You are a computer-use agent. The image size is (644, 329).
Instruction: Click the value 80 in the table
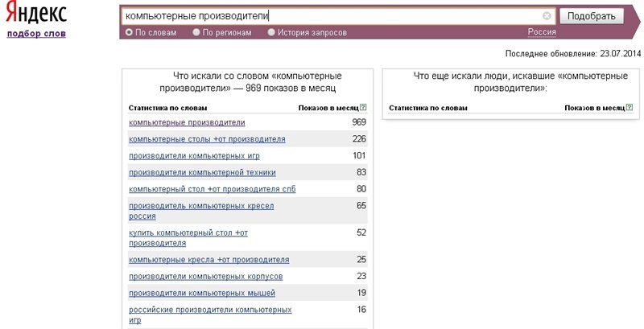pyautogui.click(x=361, y=189)
